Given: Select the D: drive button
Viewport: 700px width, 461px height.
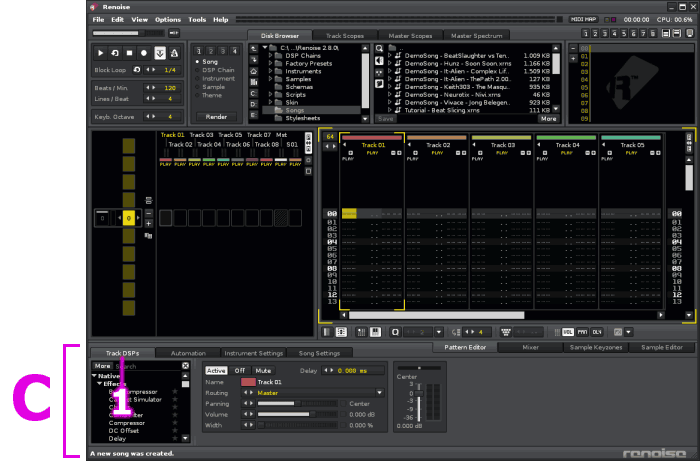Looking at the screenshot, I should tap(254, 104).
